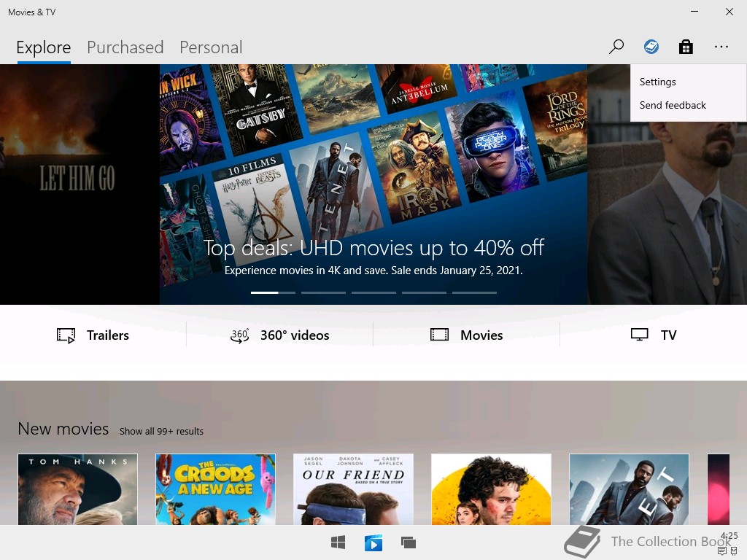This screenshot has height=560, width=747.
Task: Jump to the fourth carousel slide indicator
Action: pos(424,292)
